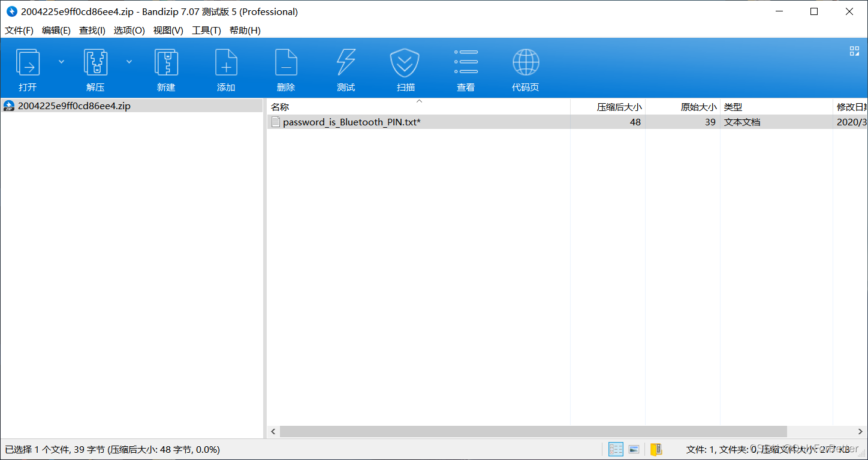Image resolution: width=868 pixels, height=460 pixels.
Task: Click the 文本文档 type cell
Action: (x=742, y=122)
